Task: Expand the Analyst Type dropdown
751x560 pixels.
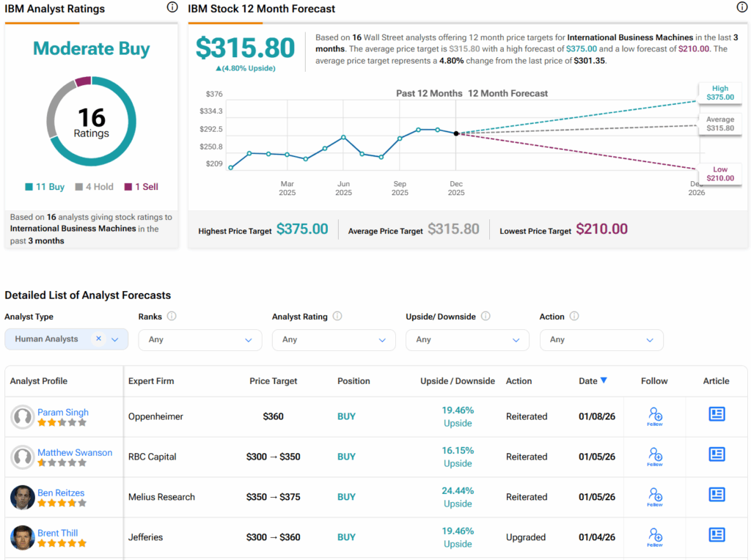Action: [x=115, y=339]
